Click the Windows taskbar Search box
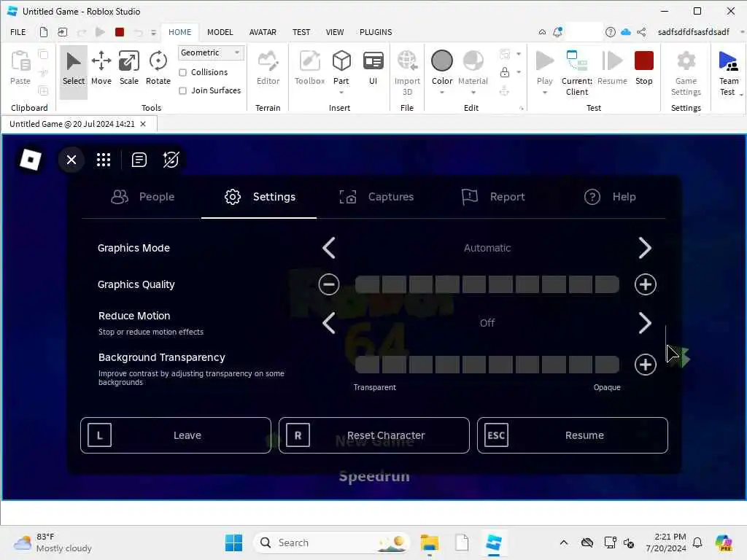 [x=331, y=542]
